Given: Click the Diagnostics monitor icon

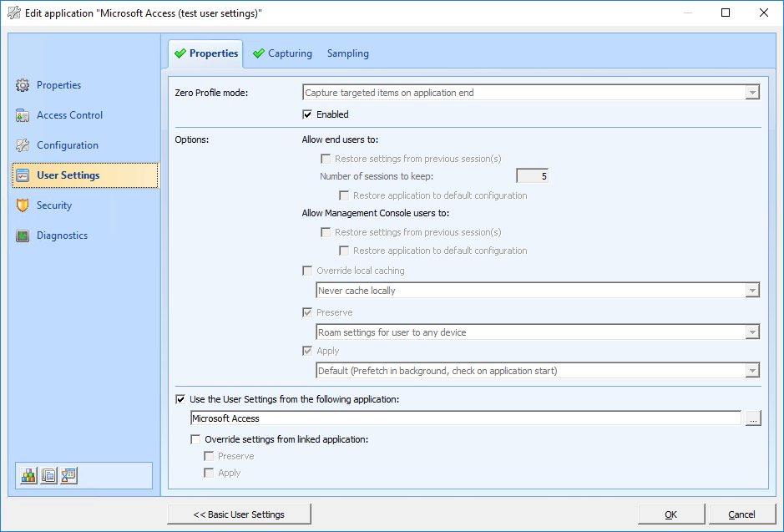Looking at the screenshot, I should pos(23,236).
